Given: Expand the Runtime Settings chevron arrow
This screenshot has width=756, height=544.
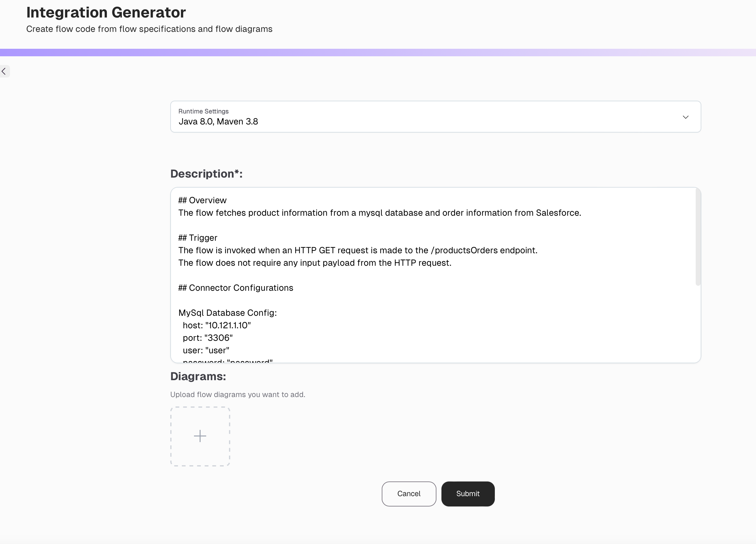Looking at the screenshot, I should 685,117.
